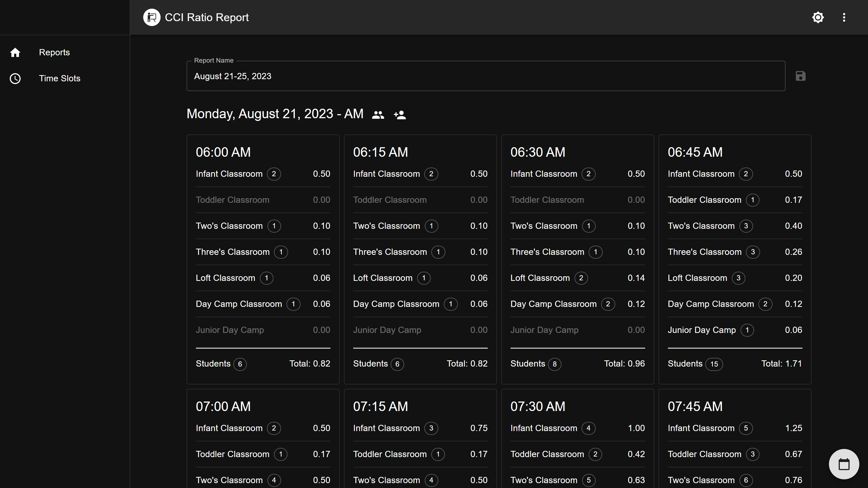Click the floating calendar button
The width and height of the screenshot is (868, 488).
pyautogui.click(x=844, y=464)
